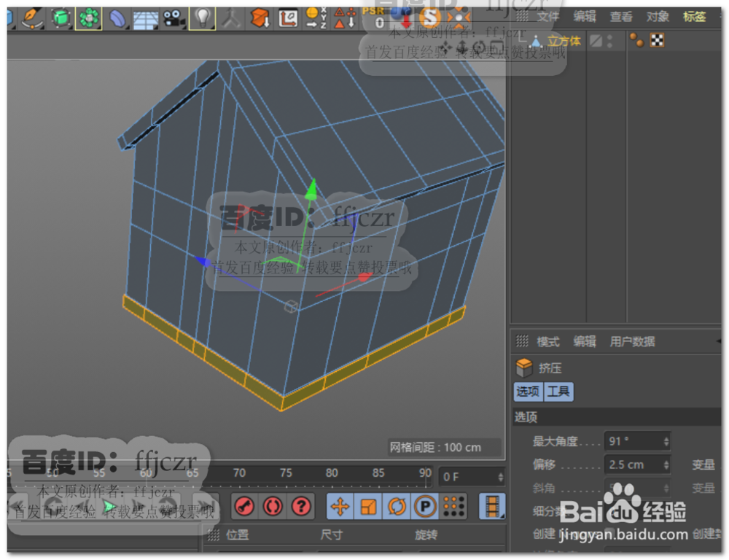Toggle rotation keyframe recording
This screenshot has width=729, height=560.
click(397, 506)
